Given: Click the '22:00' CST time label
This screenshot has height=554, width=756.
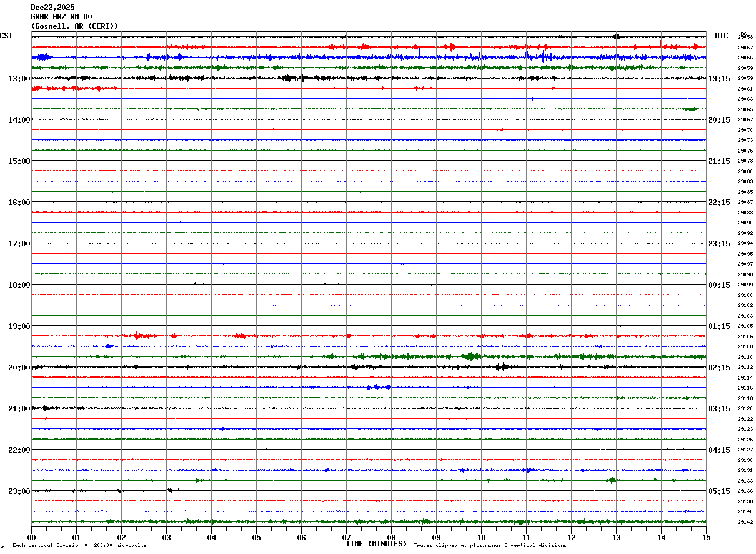Looking at the screenshot, I should 19,450.
